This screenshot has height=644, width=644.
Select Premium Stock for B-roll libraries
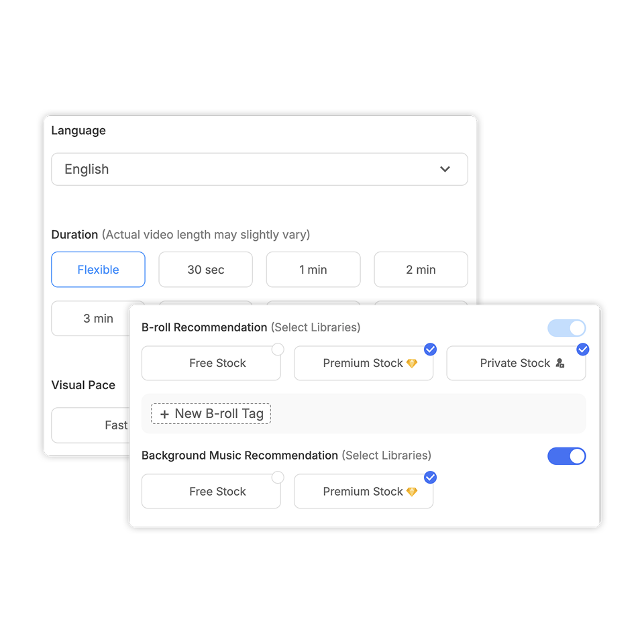pyautogui.click(x=363, y=362)
